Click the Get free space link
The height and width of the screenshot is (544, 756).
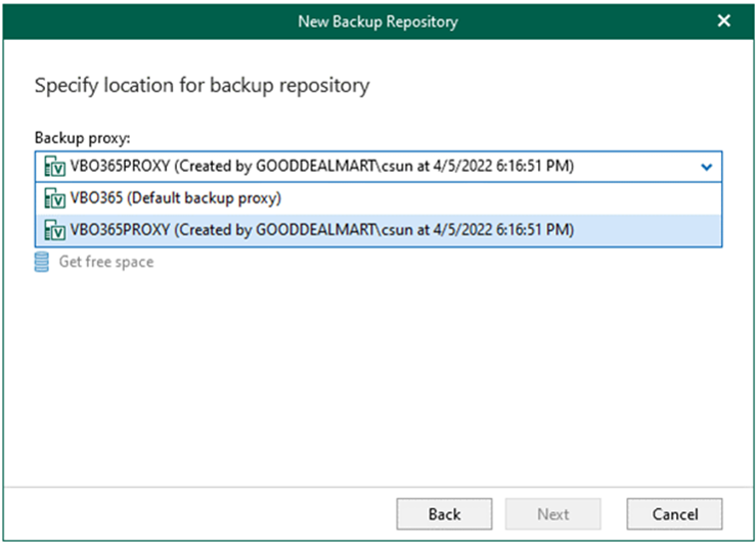pos(106,262)
